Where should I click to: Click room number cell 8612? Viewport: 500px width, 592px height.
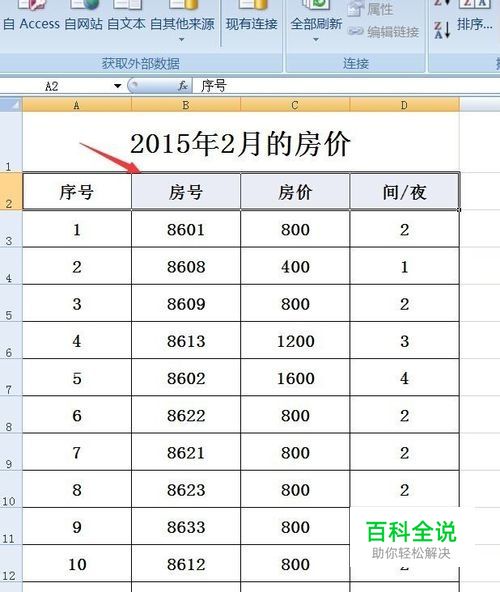tap(186, 563)
